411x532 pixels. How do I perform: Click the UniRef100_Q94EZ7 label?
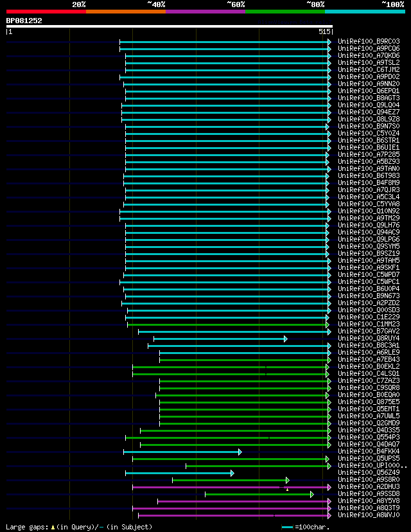coord(369,112)
